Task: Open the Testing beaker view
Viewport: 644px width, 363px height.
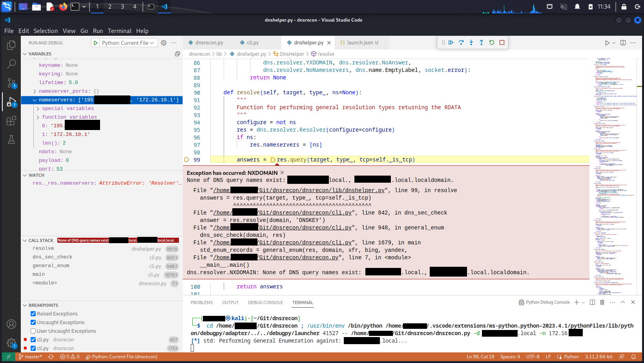Action: coord(11,139)
